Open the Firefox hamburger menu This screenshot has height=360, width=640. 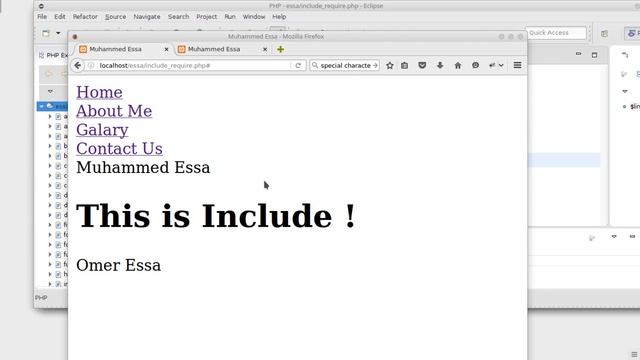pos(517,65)
